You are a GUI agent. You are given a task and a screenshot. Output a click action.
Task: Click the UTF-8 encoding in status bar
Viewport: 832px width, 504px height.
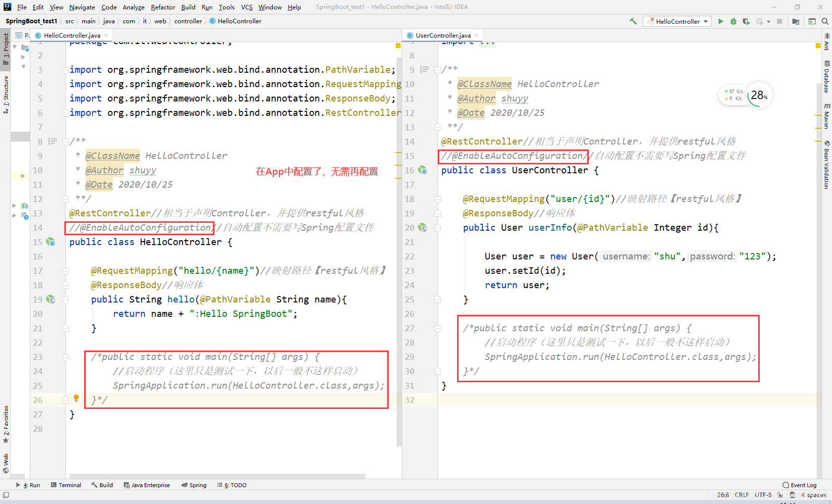[x=763, y=495]
